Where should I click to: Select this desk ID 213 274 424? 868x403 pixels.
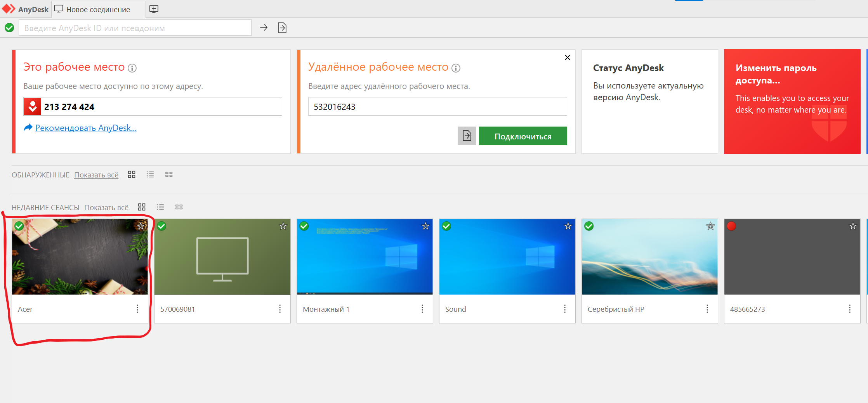tap(69, 107)
